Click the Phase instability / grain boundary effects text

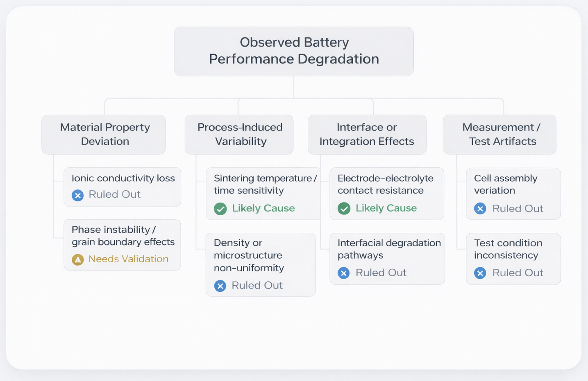pyautogui.click(x=123, y=236)
